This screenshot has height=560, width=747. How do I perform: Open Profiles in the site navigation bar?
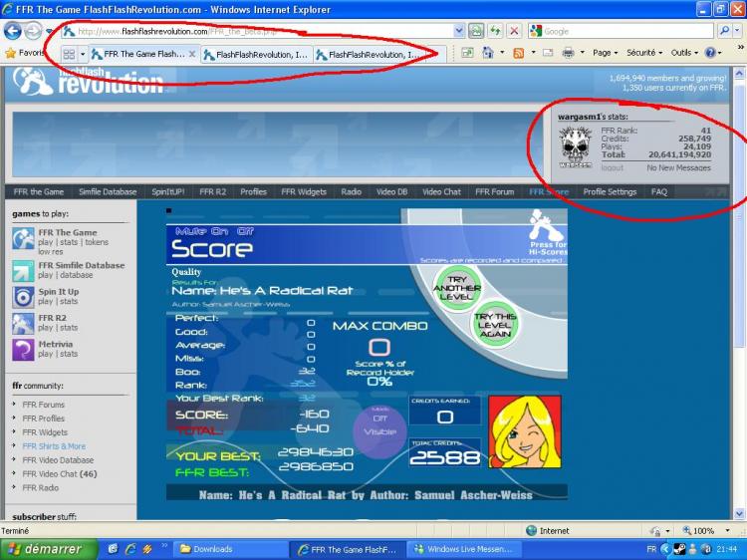[253, 191]
